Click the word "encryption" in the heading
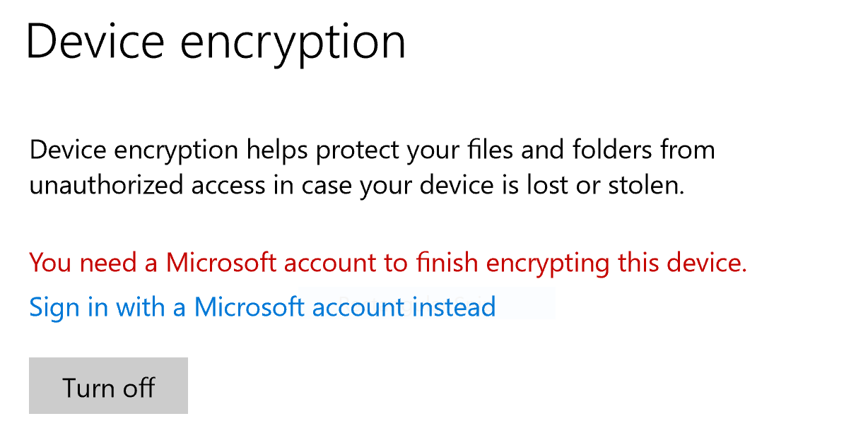The height and width of the screenshot is (445, 868). pyautogui.click(x=293, y=42)
